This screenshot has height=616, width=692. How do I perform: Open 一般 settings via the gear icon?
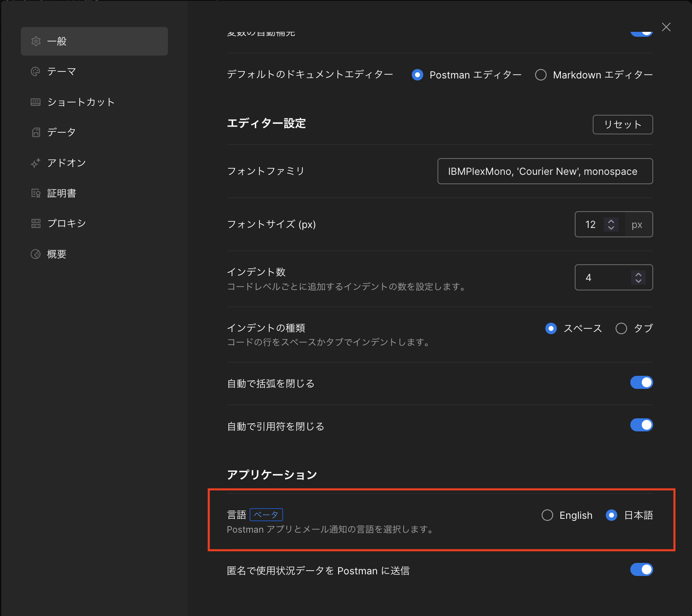36,41
